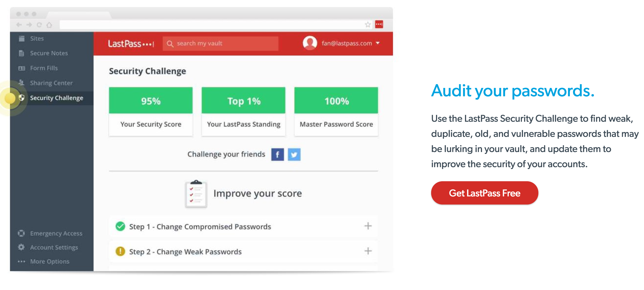Click the browser back arrow

(x=19, y=25)
